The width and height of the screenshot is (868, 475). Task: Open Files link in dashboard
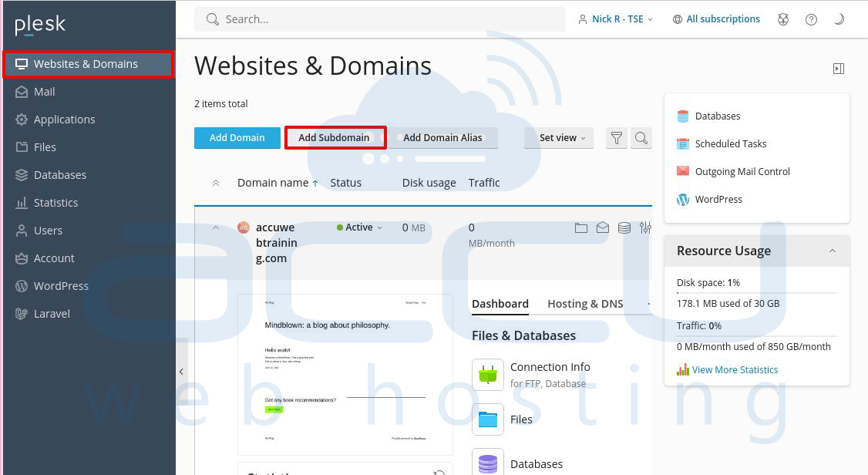[521, 419]
